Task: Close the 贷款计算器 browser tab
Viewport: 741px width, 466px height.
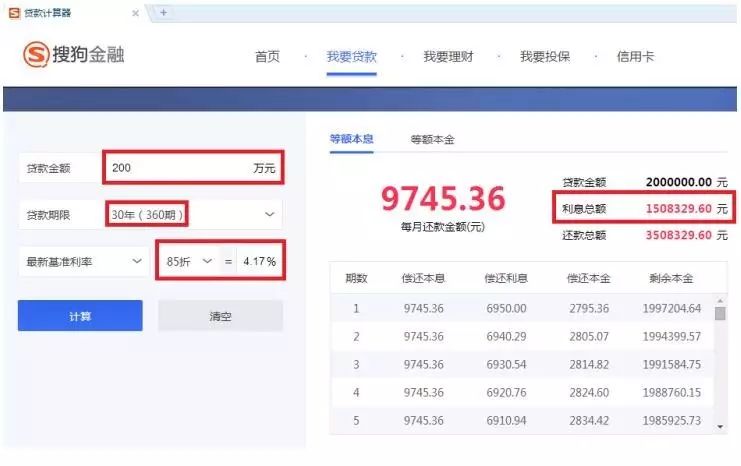Action: pos(135,13)
